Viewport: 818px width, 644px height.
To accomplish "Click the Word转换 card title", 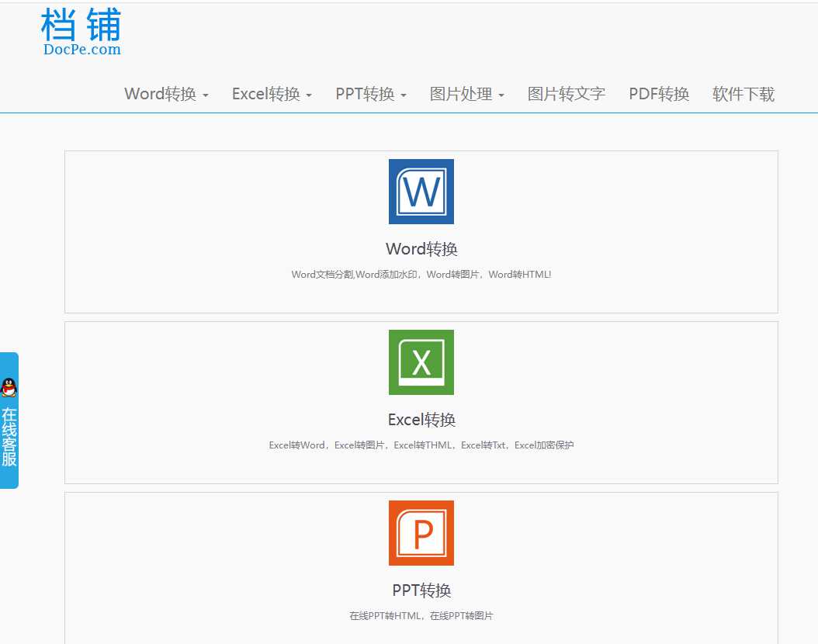I will 421,249.
